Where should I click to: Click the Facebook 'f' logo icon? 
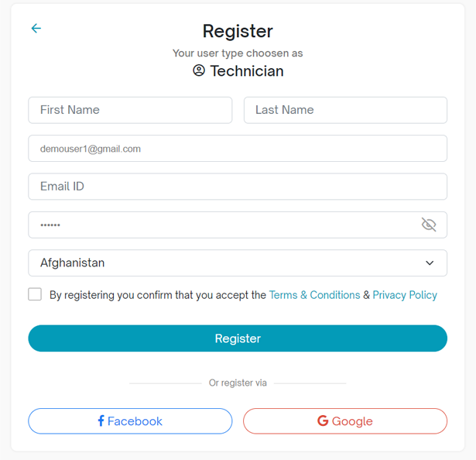click(x=101, y=421)
